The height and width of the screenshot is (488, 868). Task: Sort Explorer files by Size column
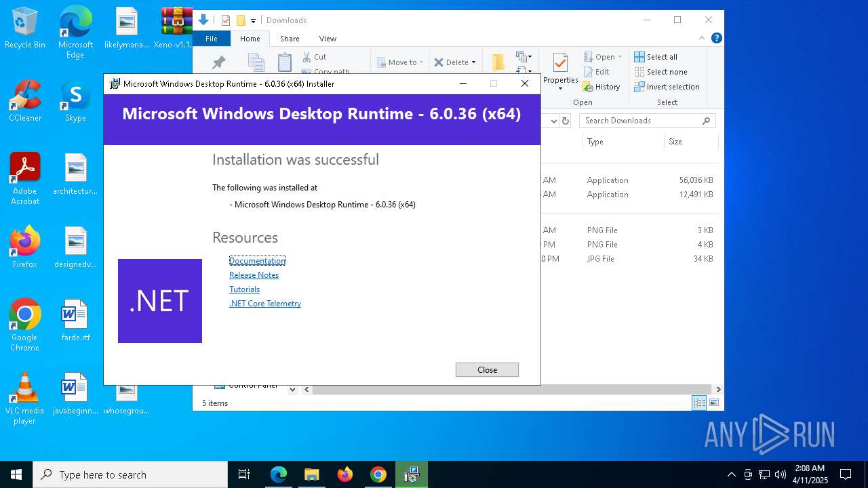point(690,142)
